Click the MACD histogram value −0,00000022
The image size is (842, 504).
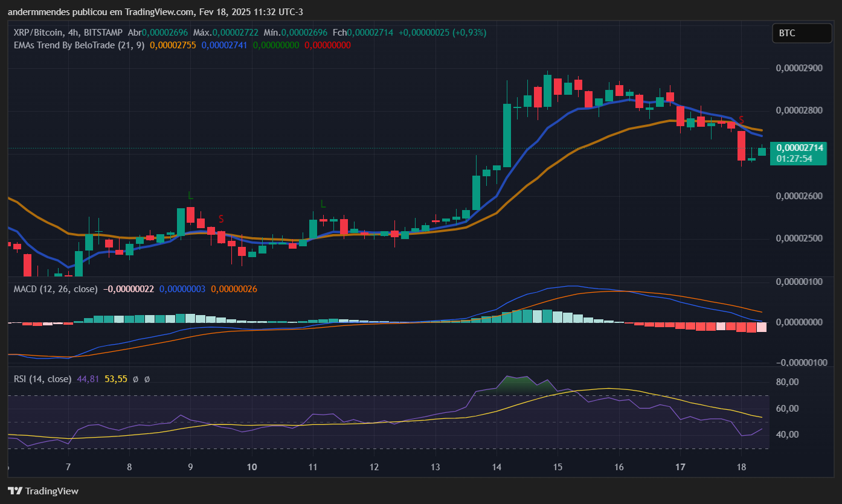(129, 289)
